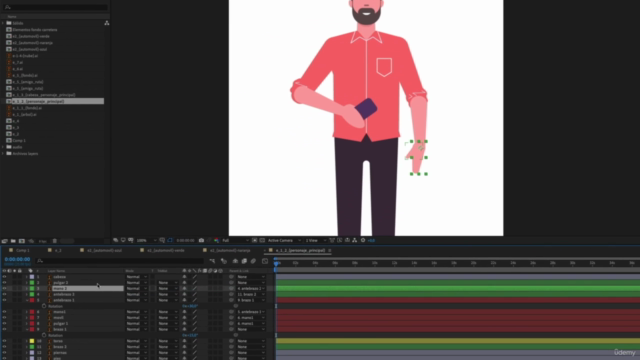Click the new folder icon in project panel
The image size is (640, 360).
pyautogui.click(x=13, y=241)
